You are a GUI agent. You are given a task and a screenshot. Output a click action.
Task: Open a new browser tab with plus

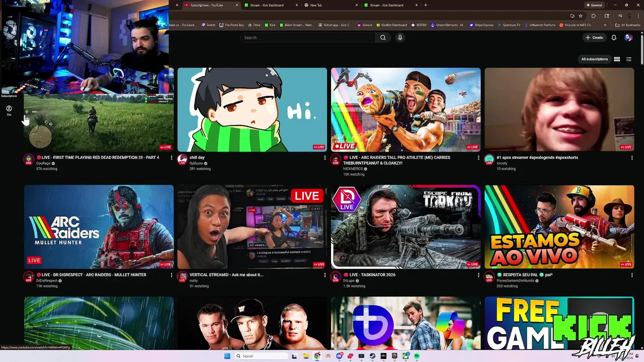click(426, 5)
